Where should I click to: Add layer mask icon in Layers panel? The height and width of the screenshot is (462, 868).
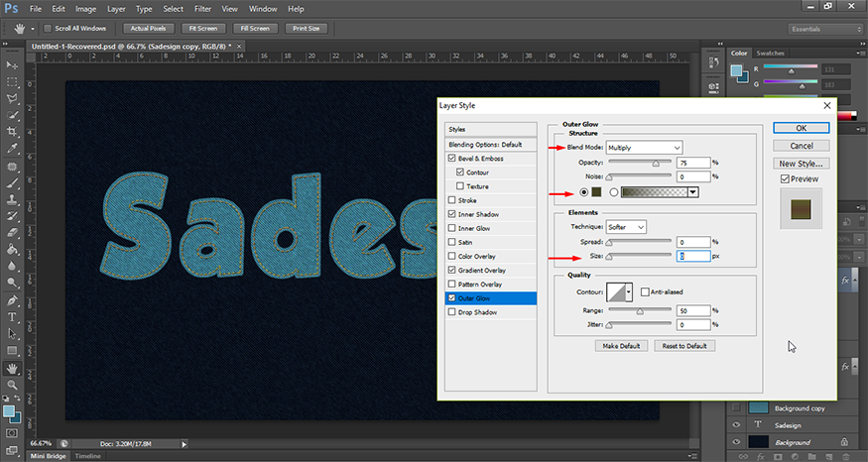tap(778, 457)
